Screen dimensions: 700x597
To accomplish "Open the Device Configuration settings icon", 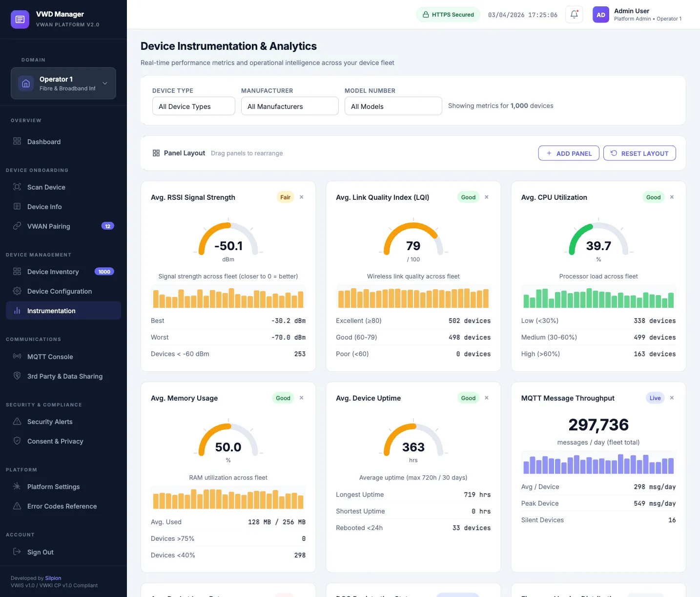I will (17, 291).
